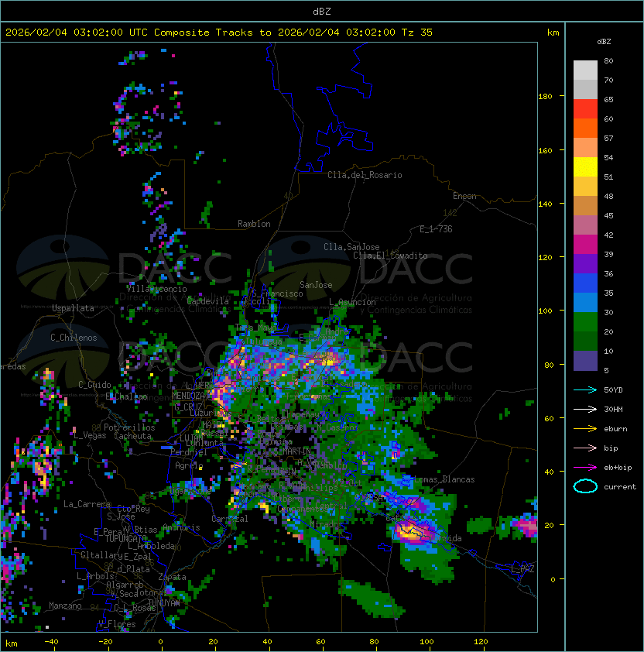
Task: Click the 'Agrelo' map label
Action: click(x=189, y=465)
